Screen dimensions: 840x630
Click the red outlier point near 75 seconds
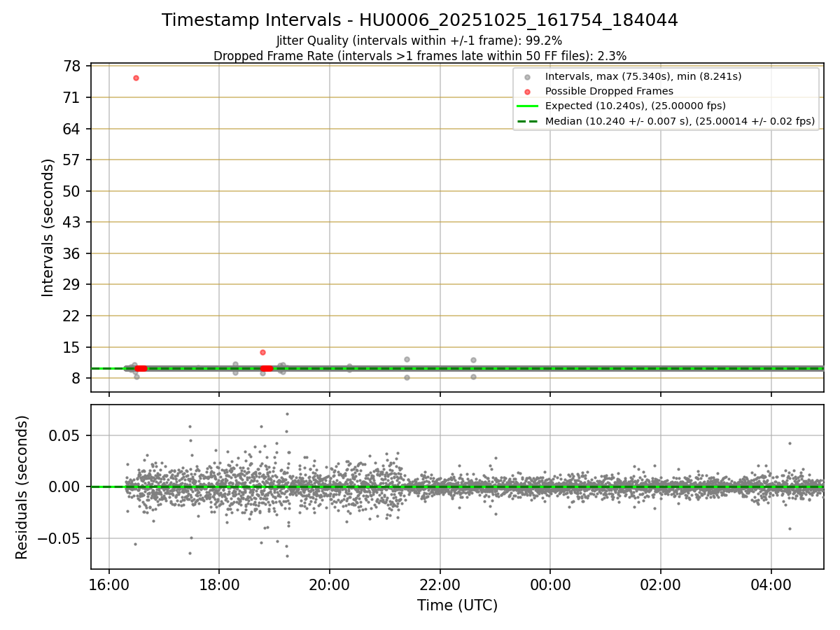136,78
